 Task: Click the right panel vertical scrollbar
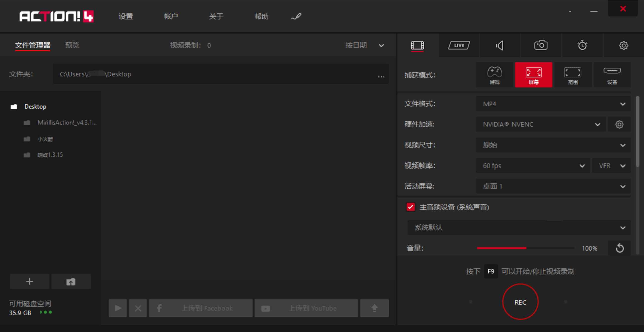[x=637, y=131]
